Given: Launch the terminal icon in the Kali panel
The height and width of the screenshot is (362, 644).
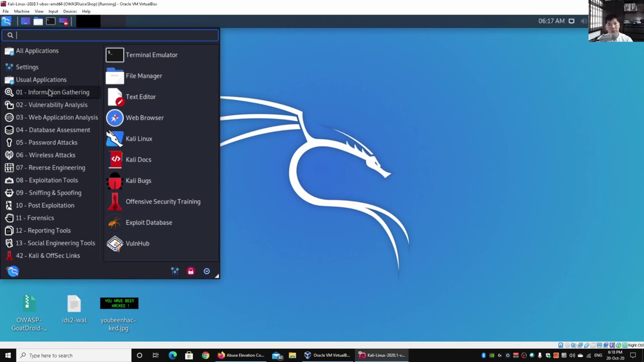Looking at the screenshot, I should pyautogui.click(x=50, y=21).
